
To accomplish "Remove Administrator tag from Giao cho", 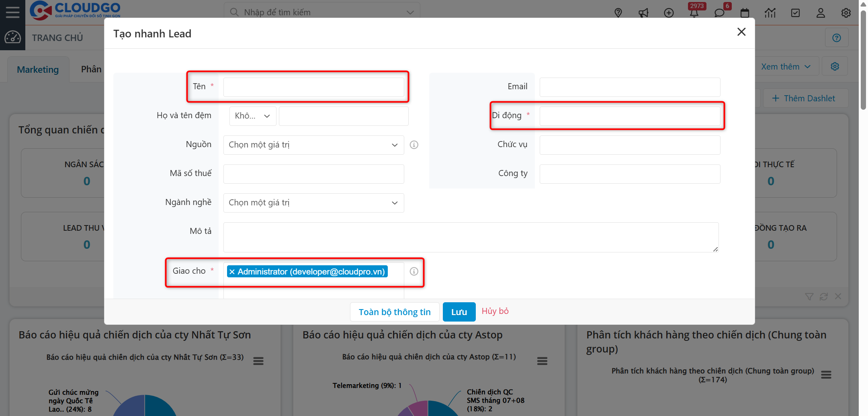I will (x=232, y=272).
